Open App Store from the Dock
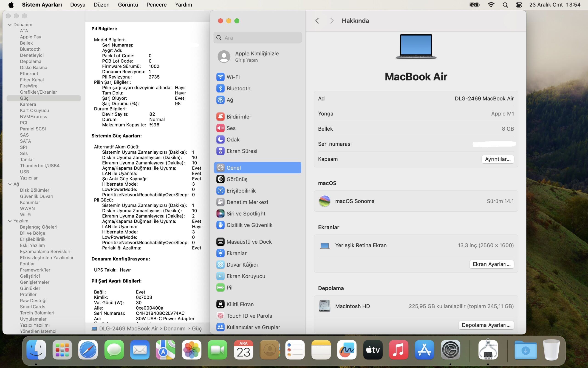This screenshot has height=368, width=588. coord(424,350)
